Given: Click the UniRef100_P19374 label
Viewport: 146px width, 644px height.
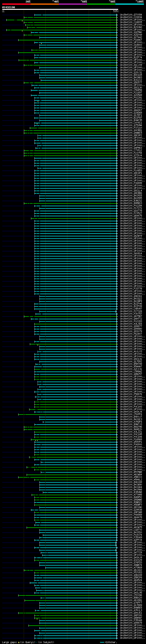Looking at the screenshot, I should (x=131, y=535).
